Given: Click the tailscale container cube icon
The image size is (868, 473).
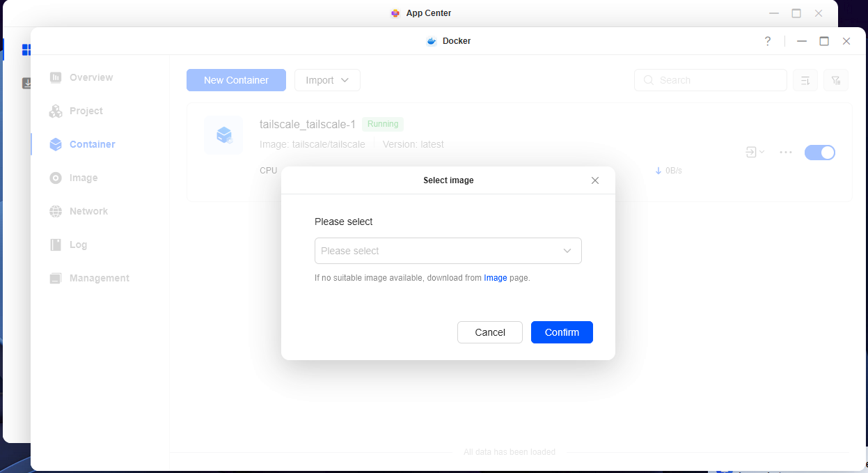Looking at the screenshot, I should [x=223, y=135].
